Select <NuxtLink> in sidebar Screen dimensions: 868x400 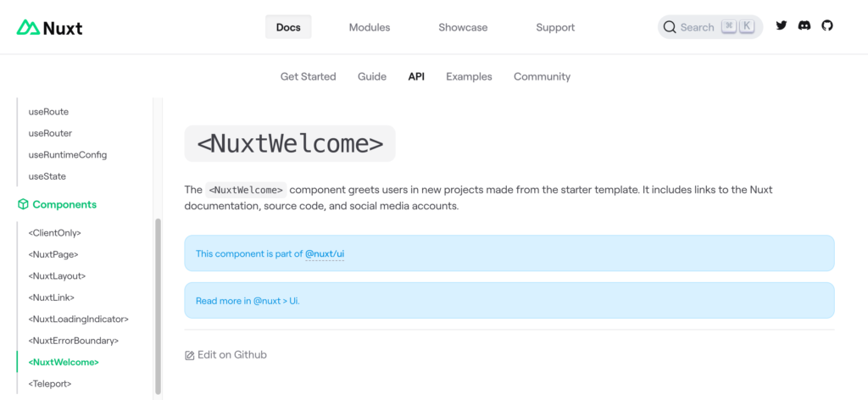point(52,297)
